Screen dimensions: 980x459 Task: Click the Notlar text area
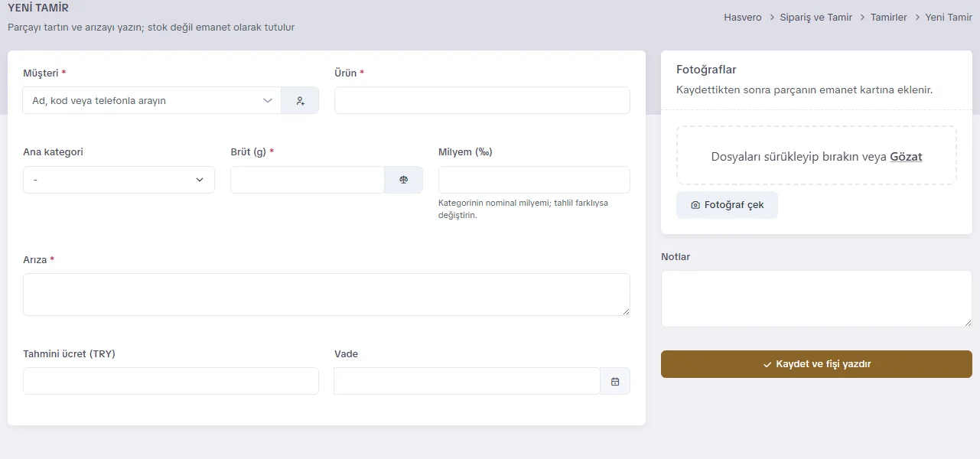pyautogui.click(x=816, y=298)
